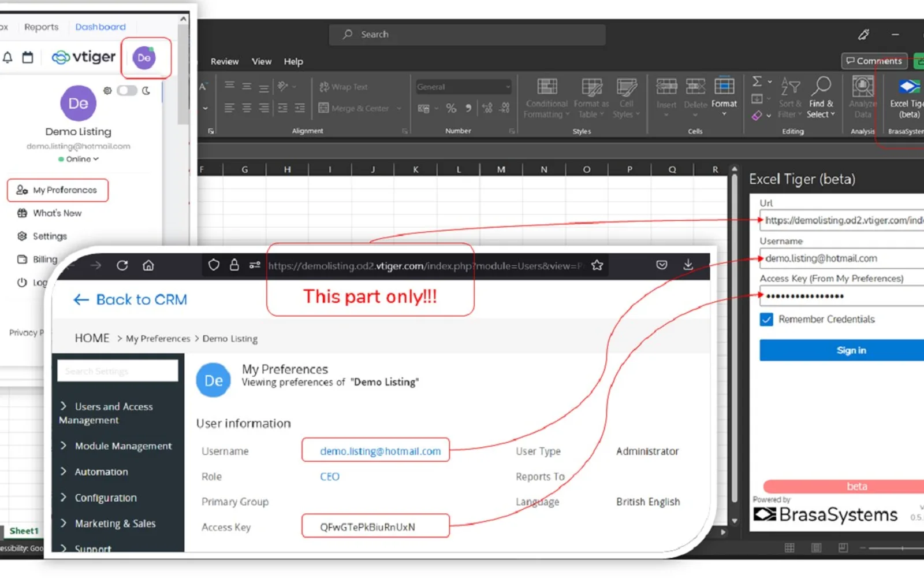Click the Url field in Excel Tiger
Screen dimensions: 924x578
(842, 220)
